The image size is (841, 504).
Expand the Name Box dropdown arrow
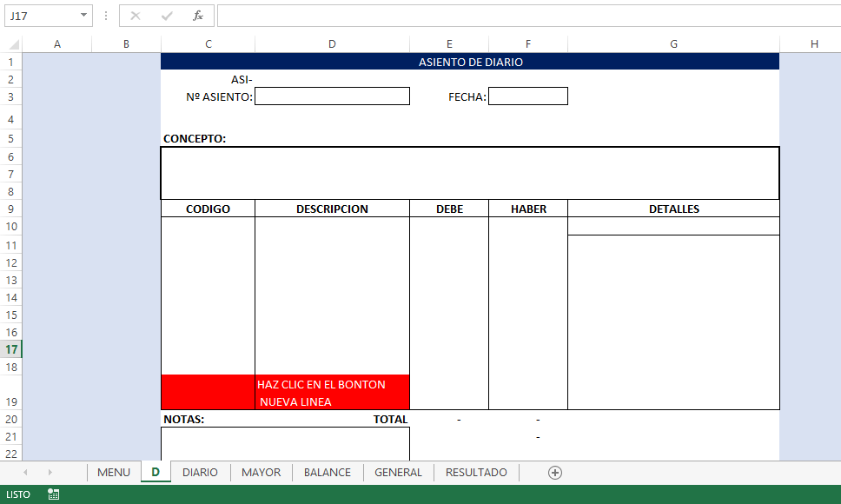click(83, 16)
